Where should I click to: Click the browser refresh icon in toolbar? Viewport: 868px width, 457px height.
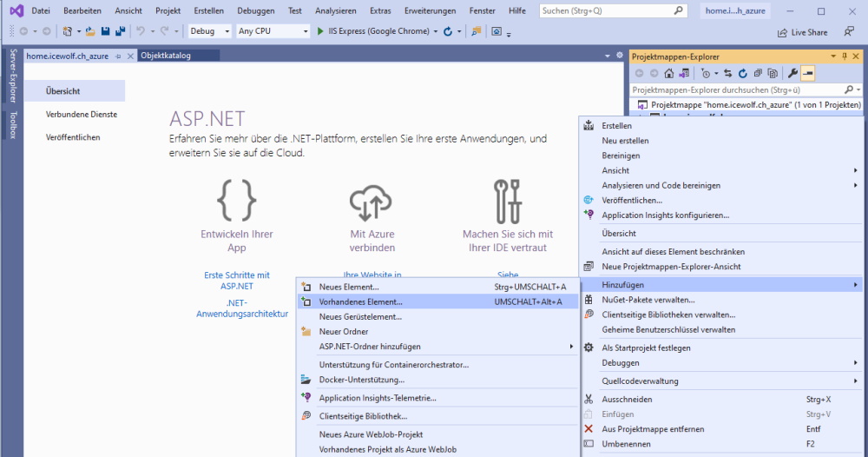point(448,31)
